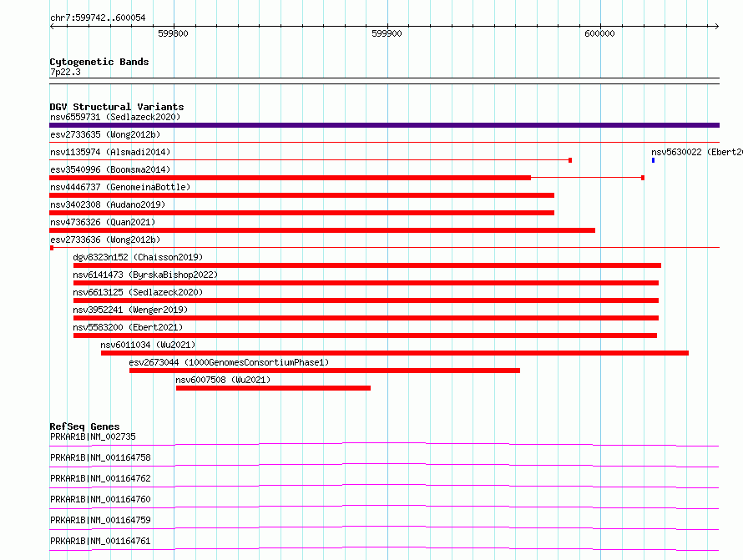
Task: Click the esv3540996 (Boomsma2014) right end marker
Action: 643,178
